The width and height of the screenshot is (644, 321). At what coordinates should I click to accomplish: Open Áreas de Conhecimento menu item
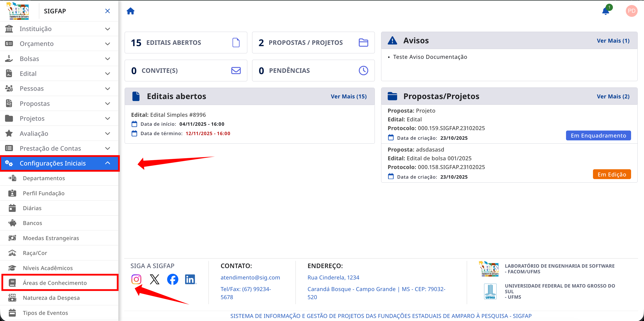pyautogui.click(x=55, y=283)
